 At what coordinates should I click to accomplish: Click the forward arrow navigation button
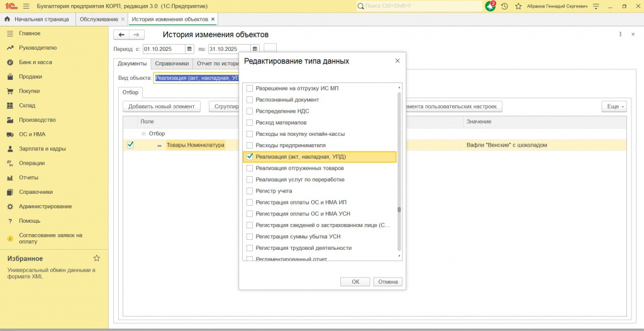pos(136,35)
